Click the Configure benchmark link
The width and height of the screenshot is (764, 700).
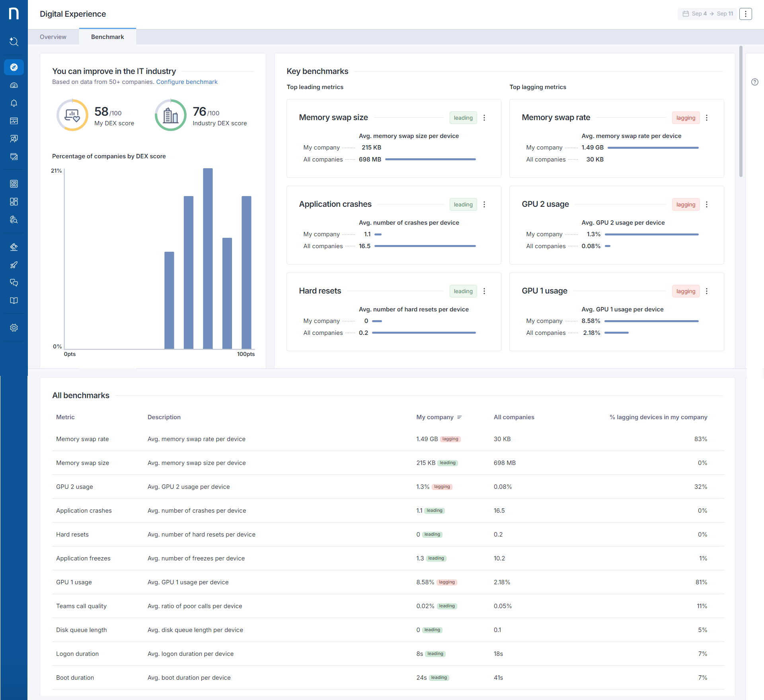click(x=187, y=82)
